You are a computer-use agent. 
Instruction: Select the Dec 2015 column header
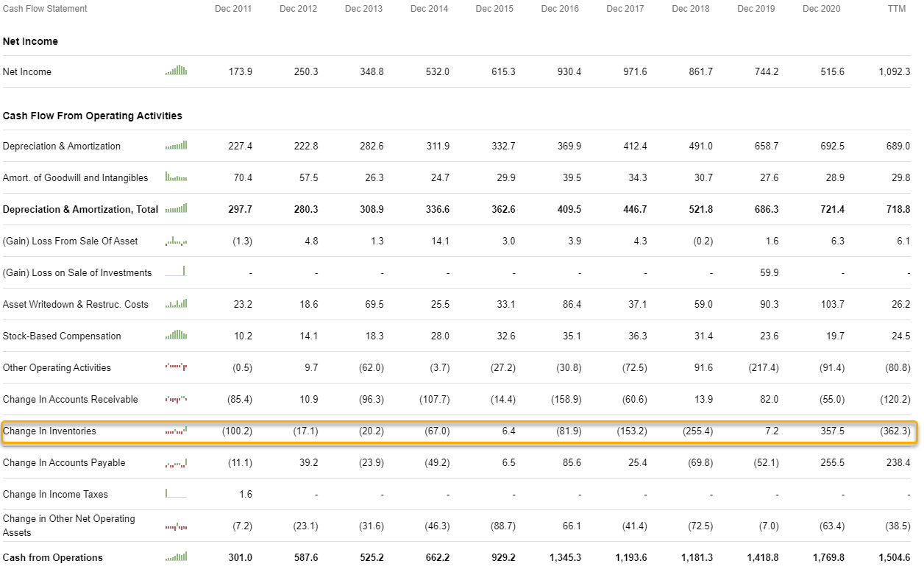[x=494, y=9]
